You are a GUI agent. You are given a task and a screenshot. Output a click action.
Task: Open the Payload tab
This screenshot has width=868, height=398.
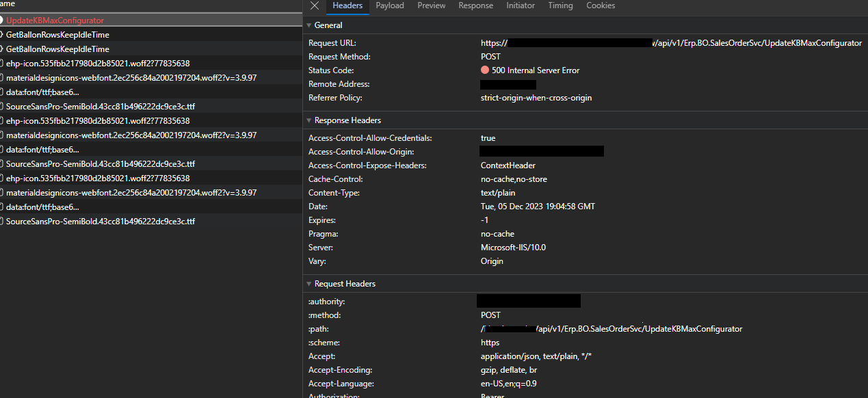[390, 5]
